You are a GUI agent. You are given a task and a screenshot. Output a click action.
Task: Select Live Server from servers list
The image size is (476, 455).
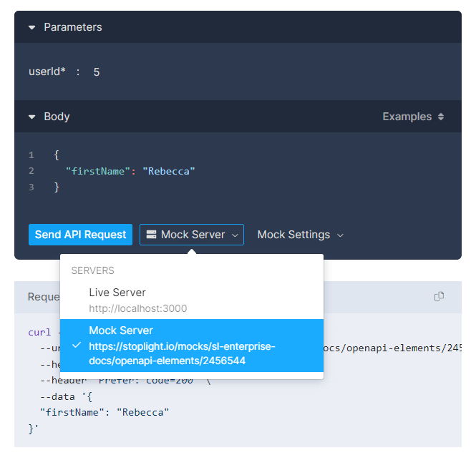(117, 293)
